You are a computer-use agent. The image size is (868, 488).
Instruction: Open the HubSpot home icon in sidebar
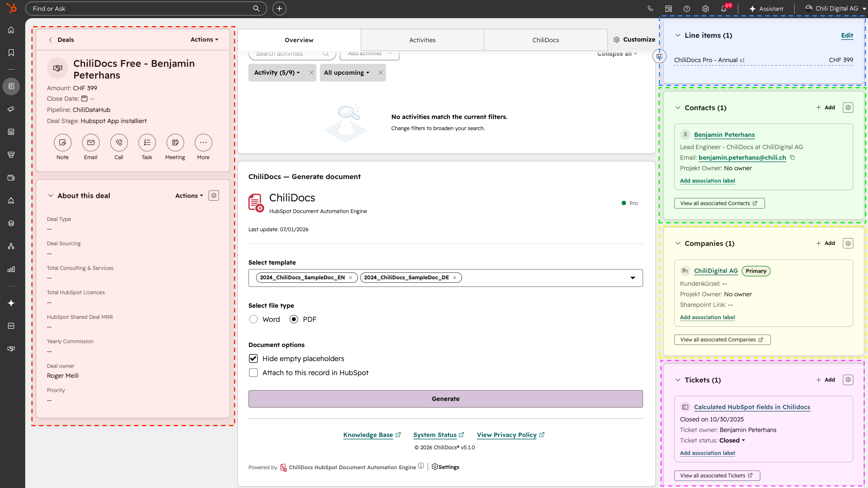click(11, 30)
